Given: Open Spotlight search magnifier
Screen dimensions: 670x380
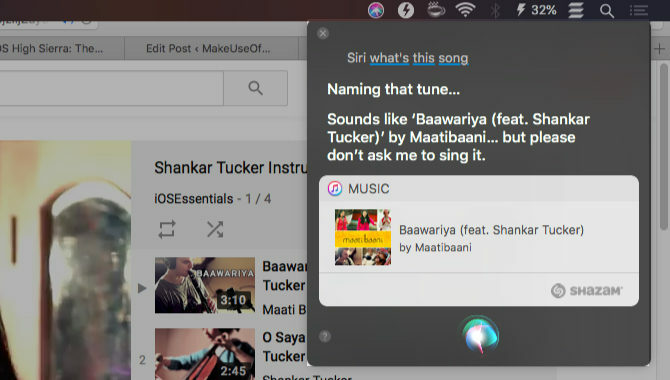Looking at the screenshot, I should (607, 10).
